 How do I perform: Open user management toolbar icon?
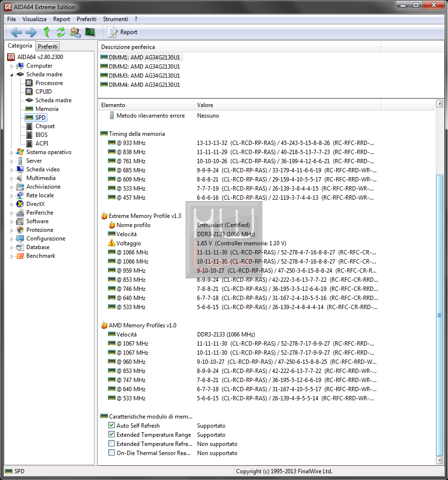coord(75,32)
